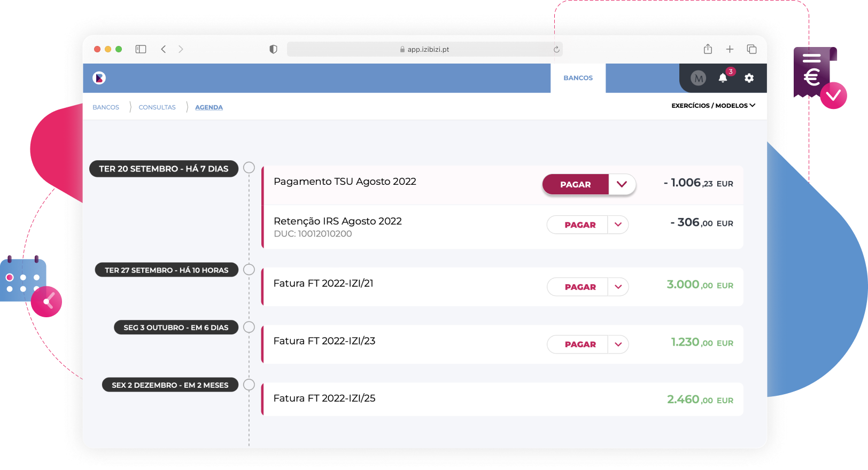Reload the page with refresh icon
Image resolution: width=868 pixels, height=470 pixels.
[556, 50]
